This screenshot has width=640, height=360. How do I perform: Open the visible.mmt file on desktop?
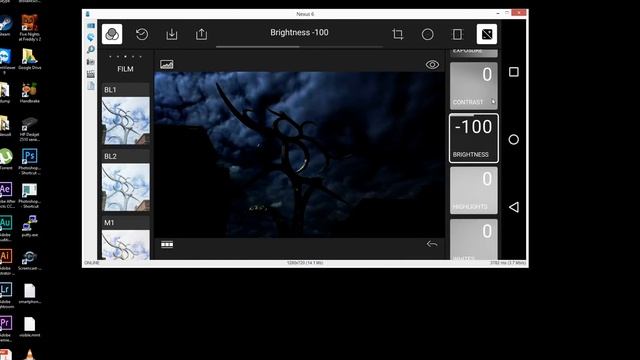coord(29,327)
